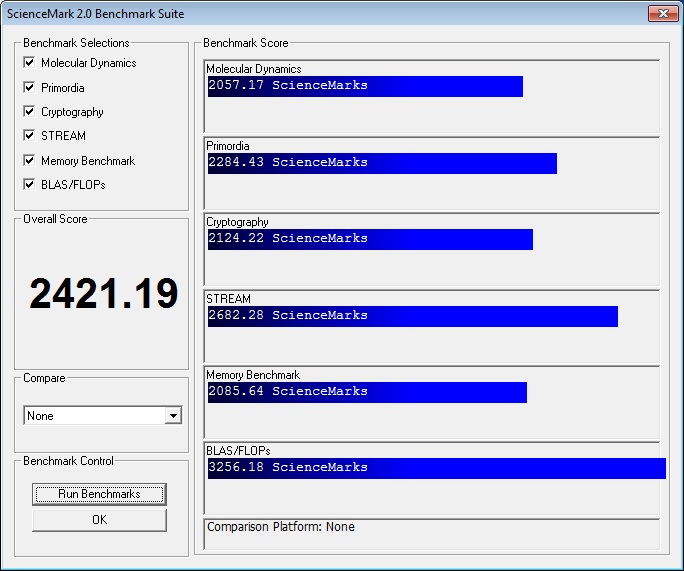Screen dimensions: 684x571
Task: Click the STREAM 2682.28 score bar
Action: [413, 316]
